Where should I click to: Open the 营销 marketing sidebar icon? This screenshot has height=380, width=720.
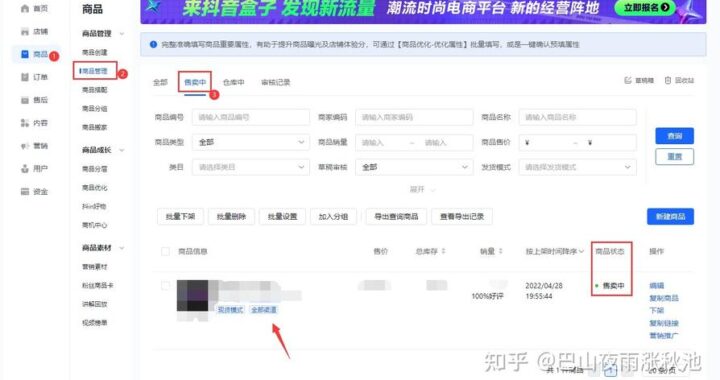click(25, 146)
